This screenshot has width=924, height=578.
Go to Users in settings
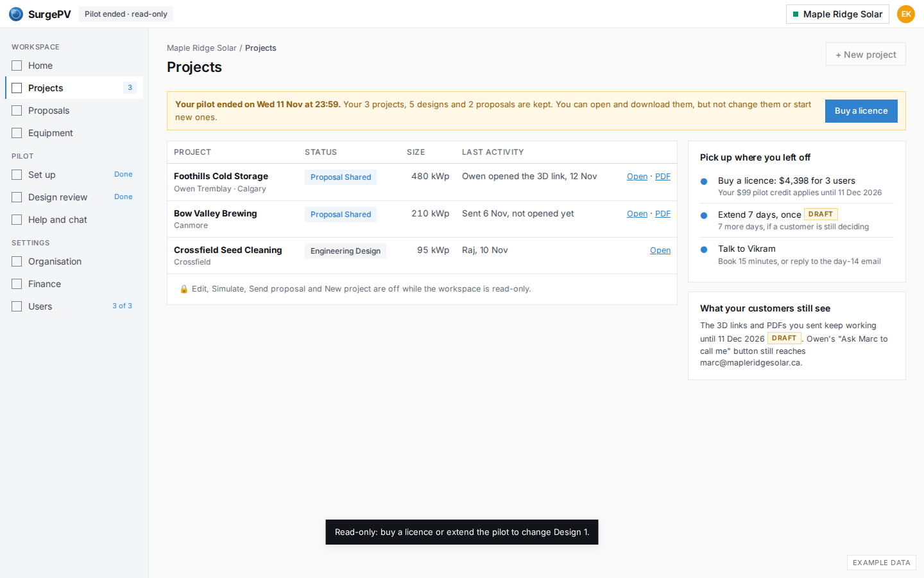[x=74, y=306]
